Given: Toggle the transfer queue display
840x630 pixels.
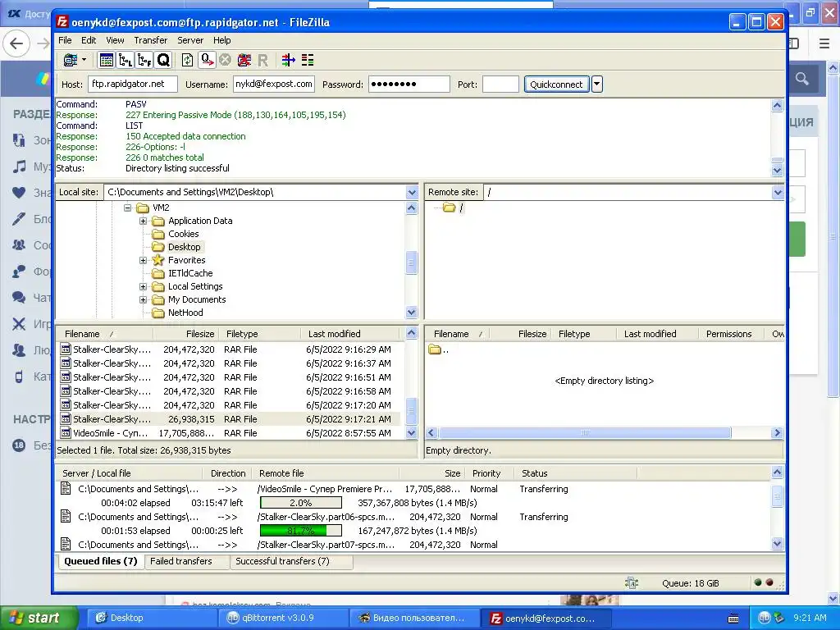Looking at the screenshot, I should [163, 60].
